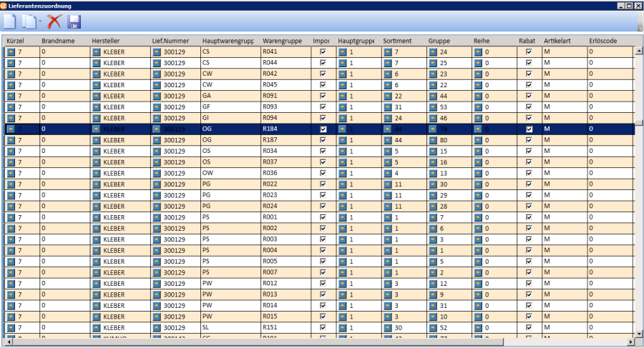Click the red X delete icon

[x=54, y=21]
